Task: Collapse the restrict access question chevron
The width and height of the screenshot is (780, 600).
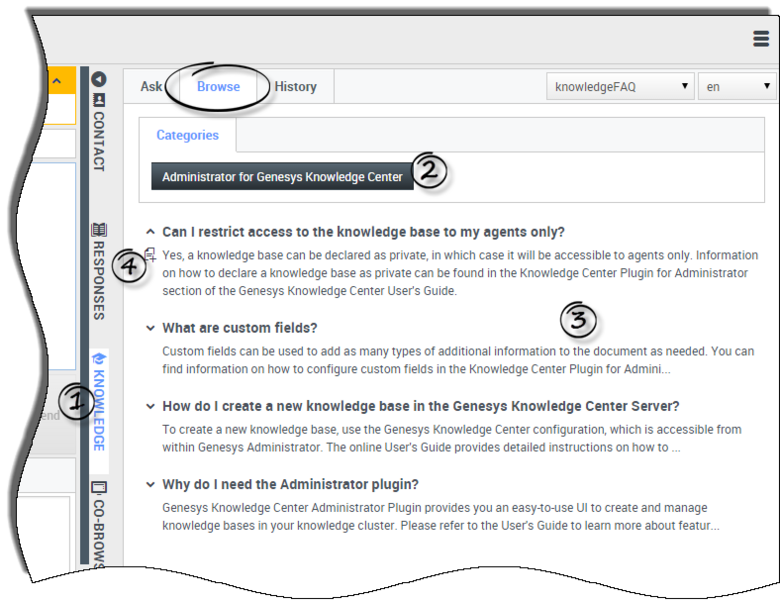Action: 150,232
